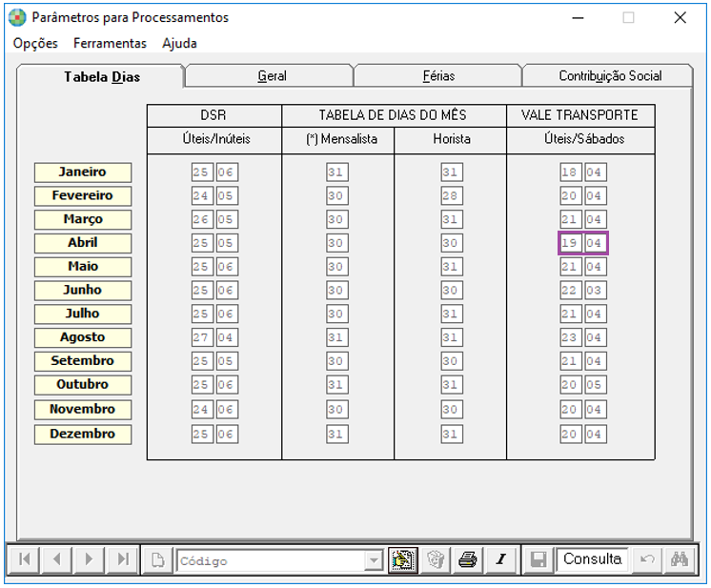Image resolution: width=711 pixels, height=588 pixels.
Task: Click the Janeiro month button
Action: point(83,172)
